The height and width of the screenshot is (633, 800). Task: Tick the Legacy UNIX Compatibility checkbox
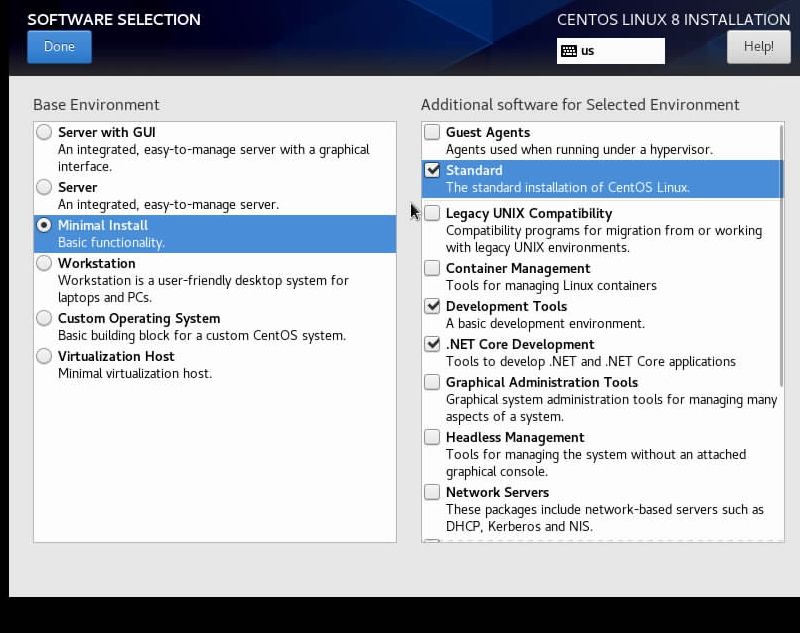[432, 213]
